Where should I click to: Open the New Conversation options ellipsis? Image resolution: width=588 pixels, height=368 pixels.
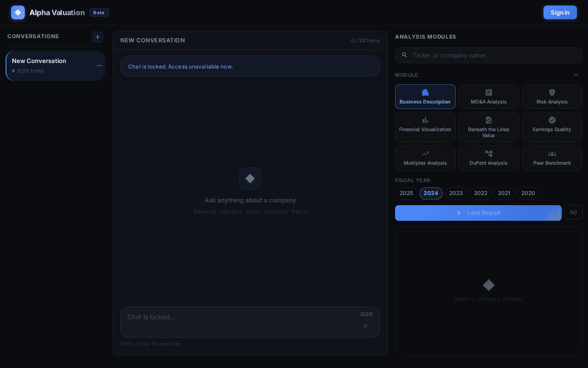click(99, 65)
